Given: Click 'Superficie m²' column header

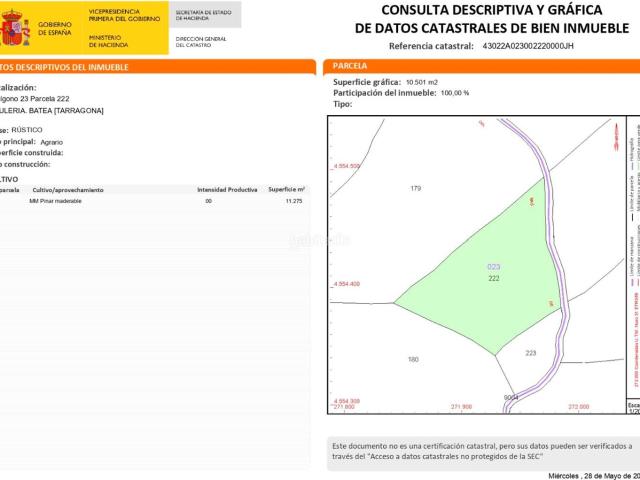Looking at the screenshot, I should point(287,189).
